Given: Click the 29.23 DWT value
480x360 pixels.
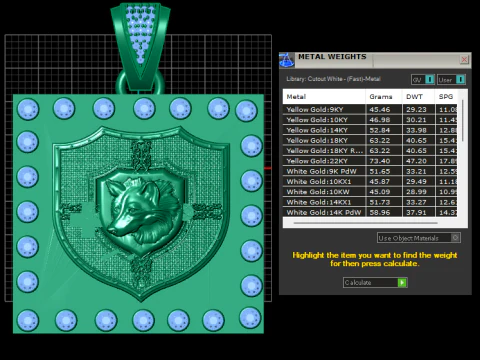Looking at the screenshot, I should tap(416, 109).
